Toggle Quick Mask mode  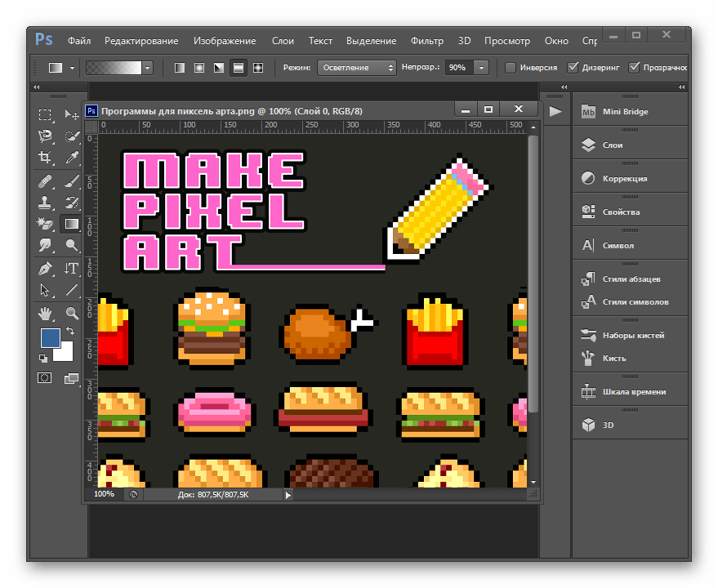[44, 378]
